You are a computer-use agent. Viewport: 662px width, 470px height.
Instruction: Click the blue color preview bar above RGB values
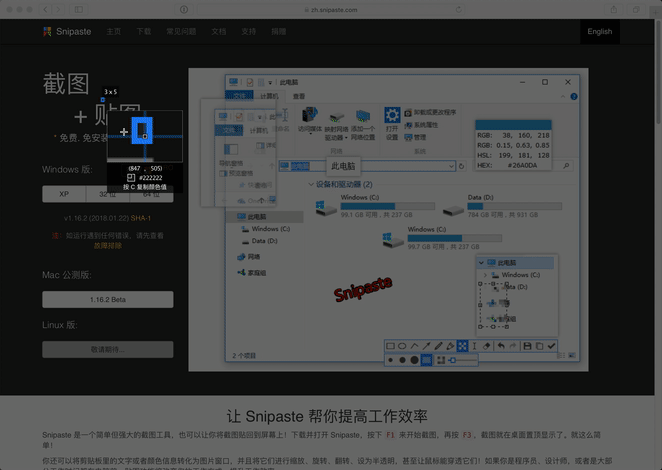[x=513, y=124]
